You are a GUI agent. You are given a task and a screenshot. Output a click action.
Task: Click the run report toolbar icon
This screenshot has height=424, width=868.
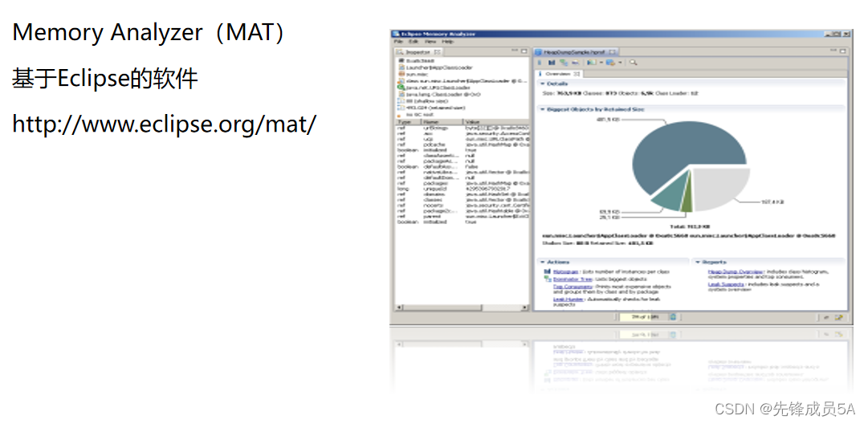[x=591, y=63]
